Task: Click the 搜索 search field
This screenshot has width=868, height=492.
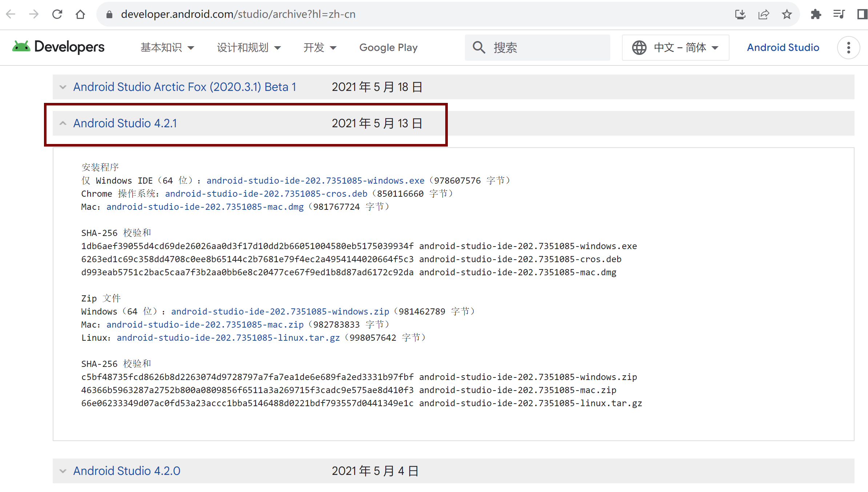Action: pyautogui.click(x=537, y=48)
